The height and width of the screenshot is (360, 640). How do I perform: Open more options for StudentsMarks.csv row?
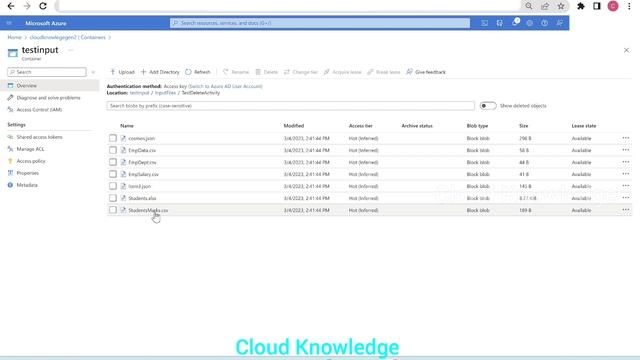626,210
